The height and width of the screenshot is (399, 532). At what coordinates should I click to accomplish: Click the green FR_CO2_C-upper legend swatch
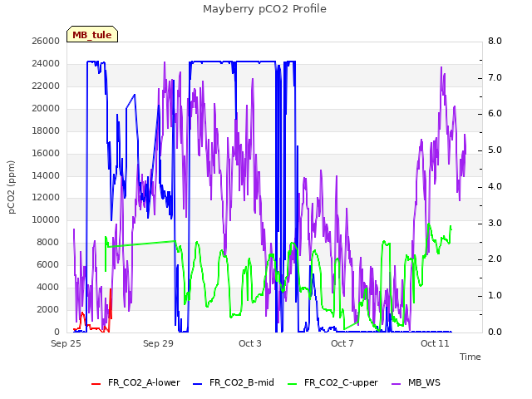(x=292, y=384)
